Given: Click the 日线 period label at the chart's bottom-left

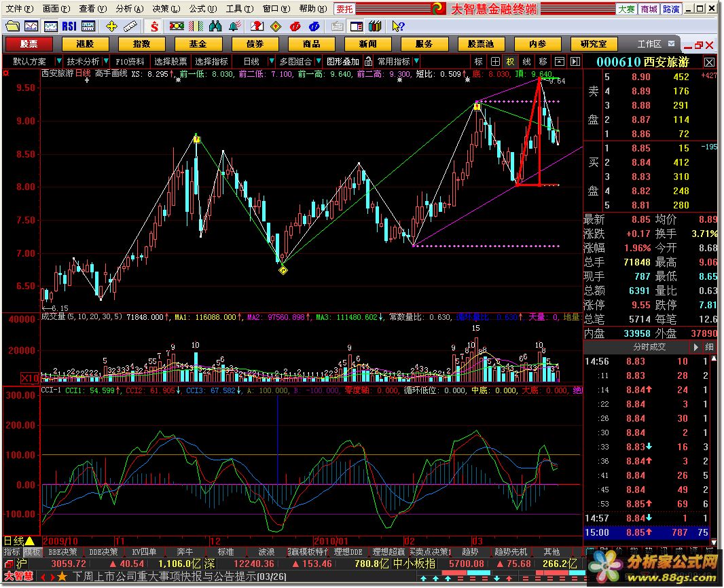Looking at the screenshot, I should tap(14, 540).
